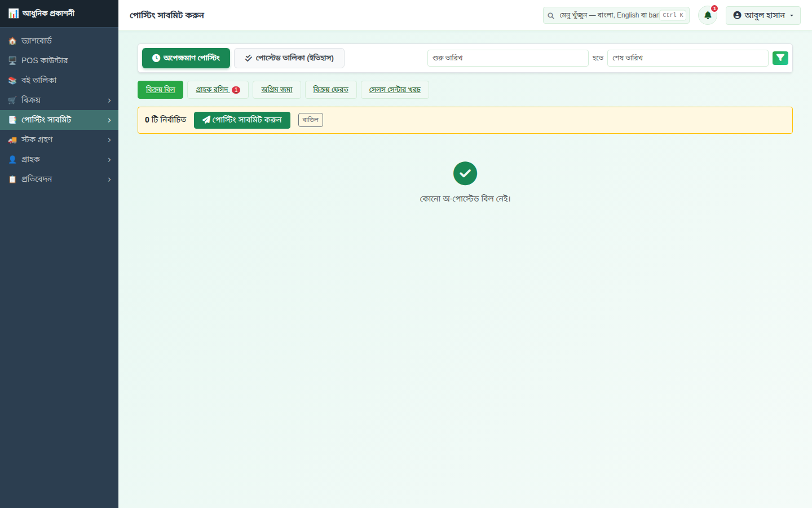Open the আবুল হাসান user dropdown
812x508 pixels.
tap(763, 15)
